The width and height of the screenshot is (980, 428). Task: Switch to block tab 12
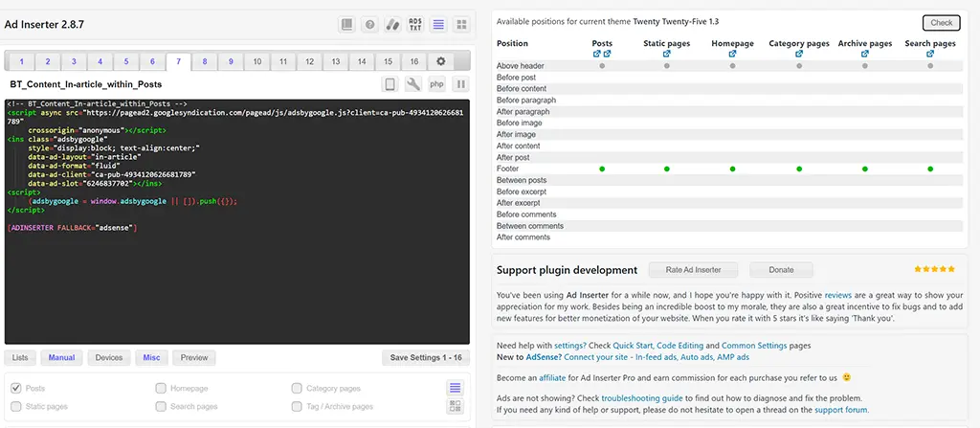click(309, 61)
